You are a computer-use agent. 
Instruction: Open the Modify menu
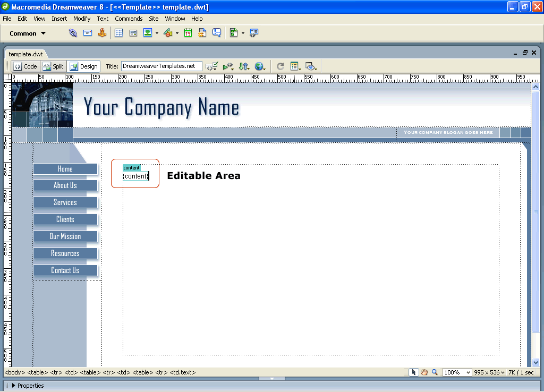click(x=82, y=19)
